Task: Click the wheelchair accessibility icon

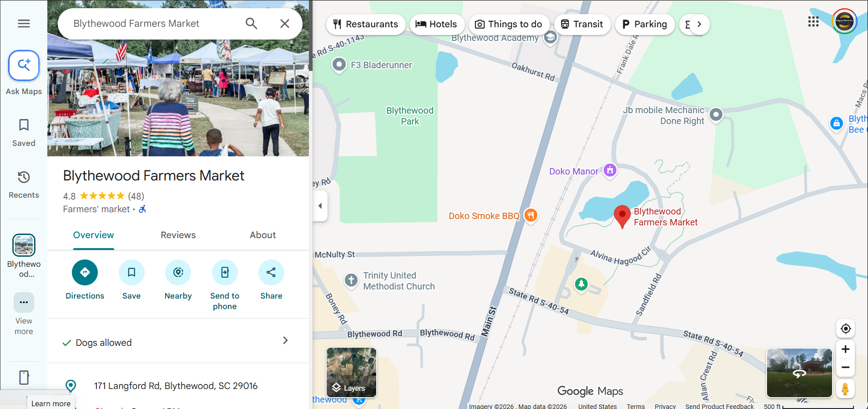Action: tap(142, 209)
